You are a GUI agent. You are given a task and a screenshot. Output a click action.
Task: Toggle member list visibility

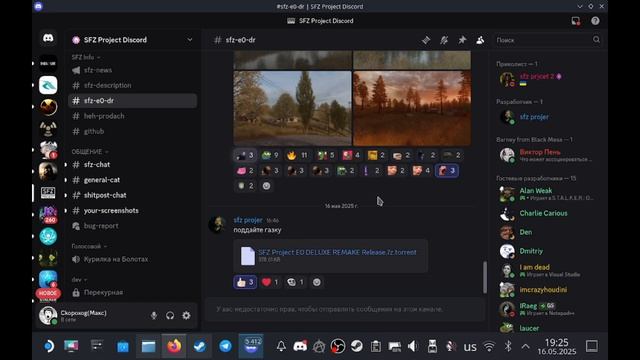point(480,40)
